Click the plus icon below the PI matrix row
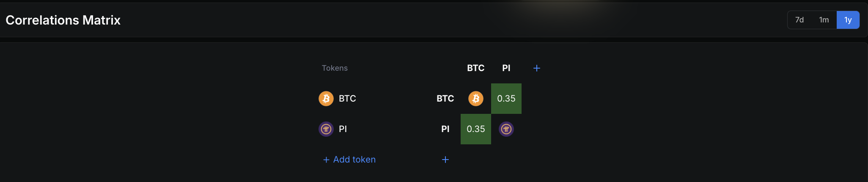 pyautogui.click(x=445, y=160)
